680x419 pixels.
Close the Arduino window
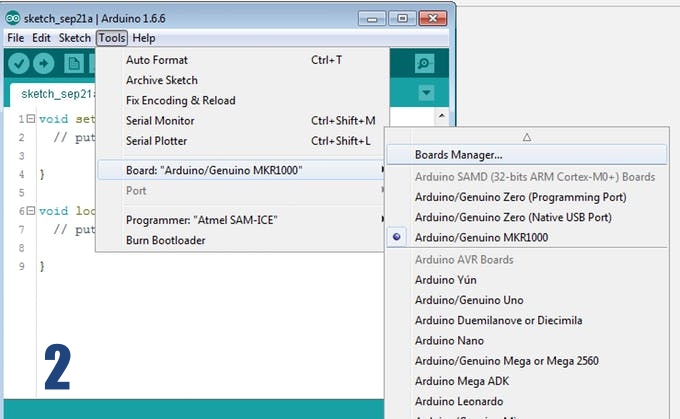point(433,19)
